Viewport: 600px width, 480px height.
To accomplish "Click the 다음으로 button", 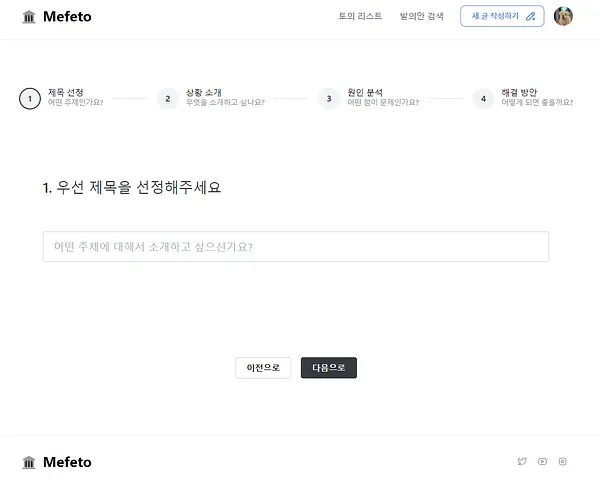I will pos(329,368).
